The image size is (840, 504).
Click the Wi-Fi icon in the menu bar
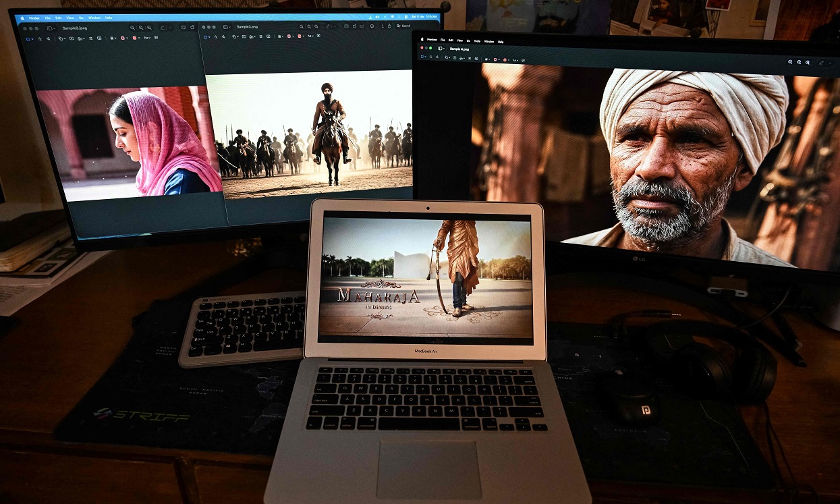[391, 17]
